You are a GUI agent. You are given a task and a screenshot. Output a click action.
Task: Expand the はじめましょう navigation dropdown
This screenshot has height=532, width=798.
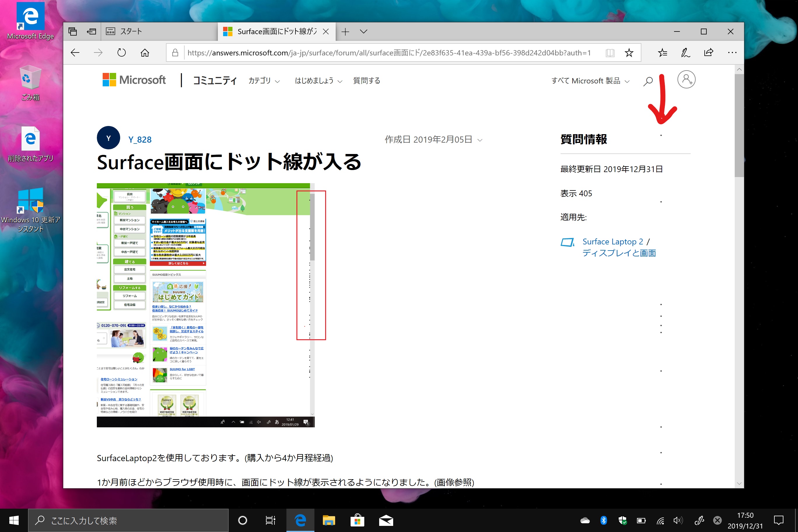(x=318, y=81)
